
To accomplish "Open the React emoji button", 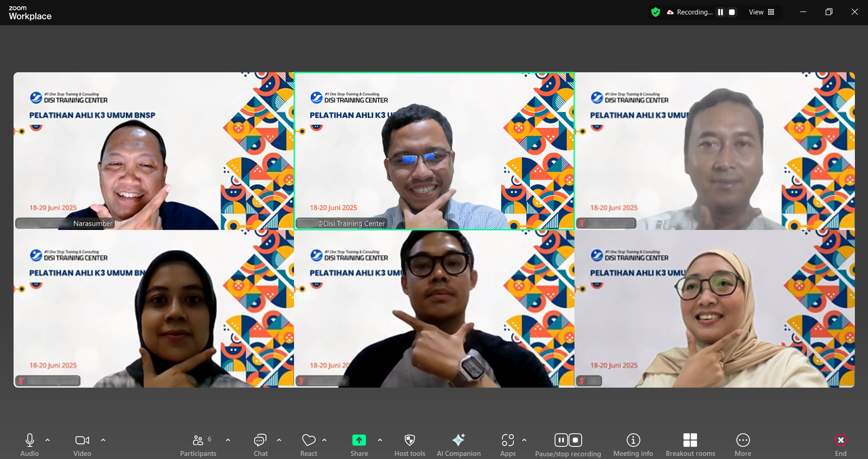I will pos(309,444).
